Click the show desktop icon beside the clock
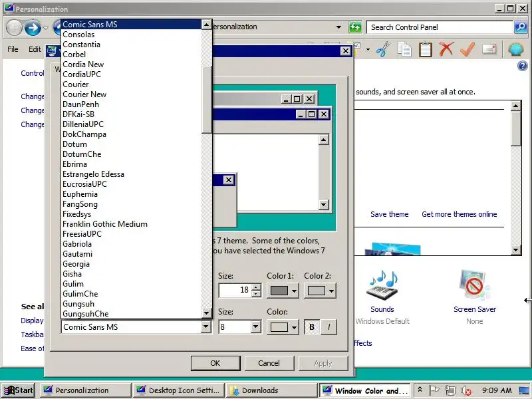The image size is (532, 399). point(524,390)
